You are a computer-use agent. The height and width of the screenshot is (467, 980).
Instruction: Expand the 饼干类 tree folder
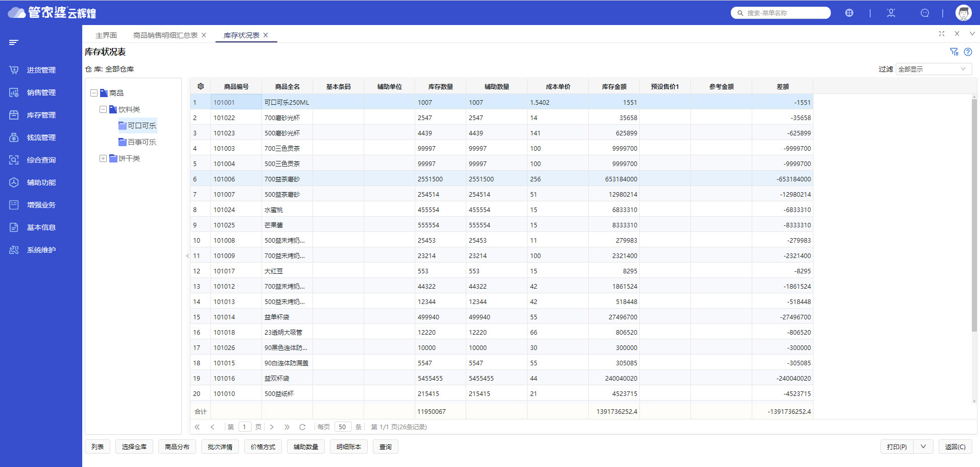click(x=103, y=158)
